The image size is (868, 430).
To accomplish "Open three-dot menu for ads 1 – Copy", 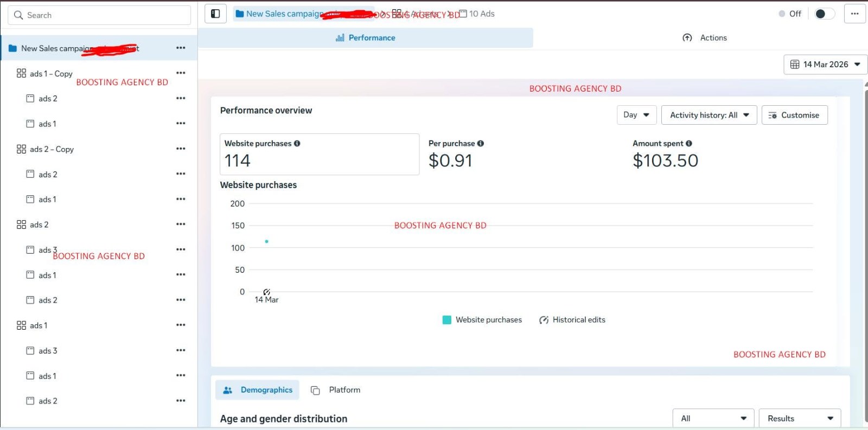I will coord(181,73).
